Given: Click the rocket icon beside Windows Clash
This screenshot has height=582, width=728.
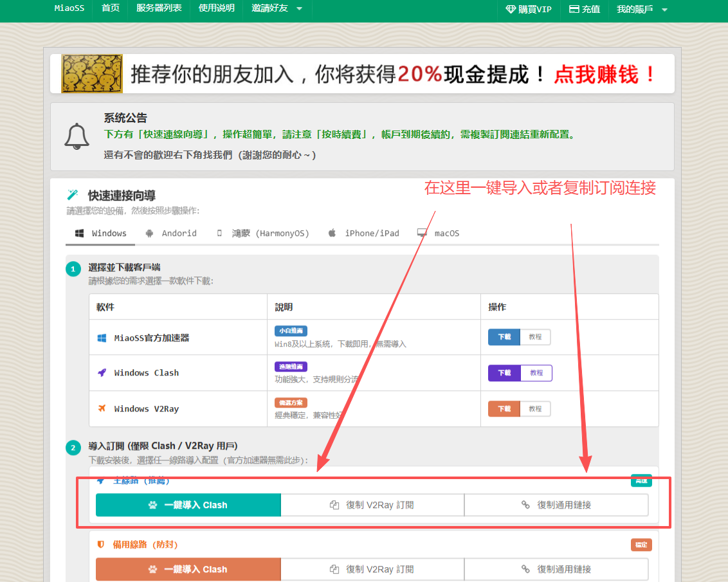Looking at the screenshot, I should 102,373.
